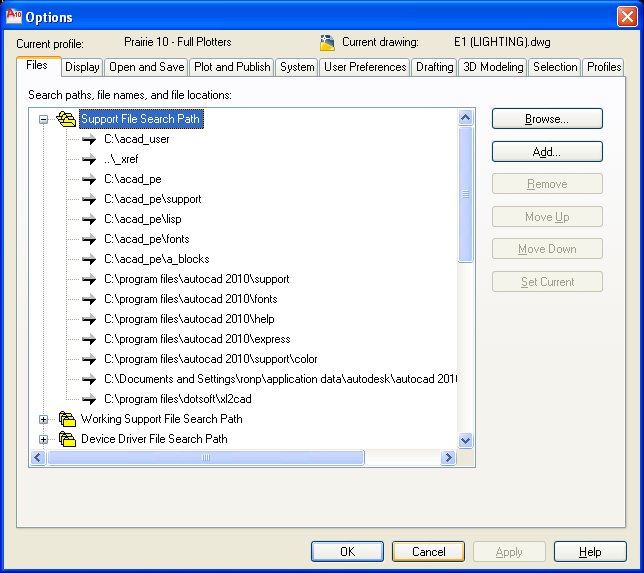Select the Documents and Settings\ronp path entry

pos(281,379)
